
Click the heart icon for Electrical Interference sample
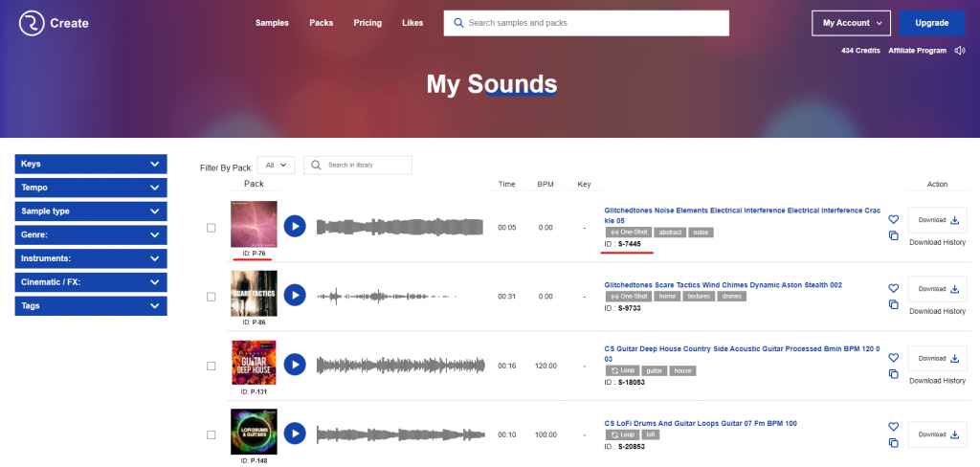coord(893,219)
